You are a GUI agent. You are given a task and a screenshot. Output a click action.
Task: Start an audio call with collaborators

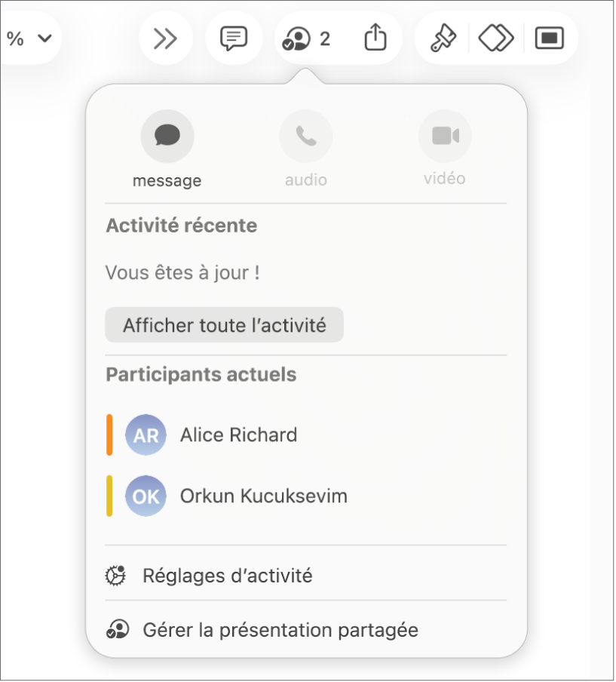305,136
